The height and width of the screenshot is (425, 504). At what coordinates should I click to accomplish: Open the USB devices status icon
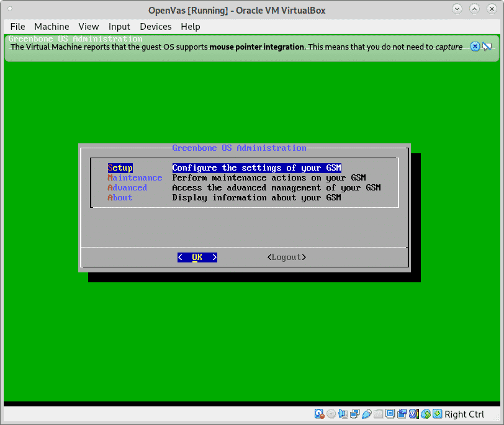367,414
